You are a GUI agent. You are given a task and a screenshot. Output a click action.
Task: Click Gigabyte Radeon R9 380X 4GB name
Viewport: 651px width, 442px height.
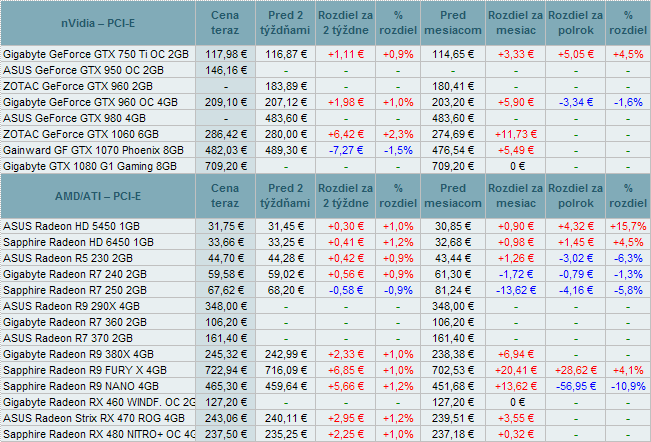78,354
